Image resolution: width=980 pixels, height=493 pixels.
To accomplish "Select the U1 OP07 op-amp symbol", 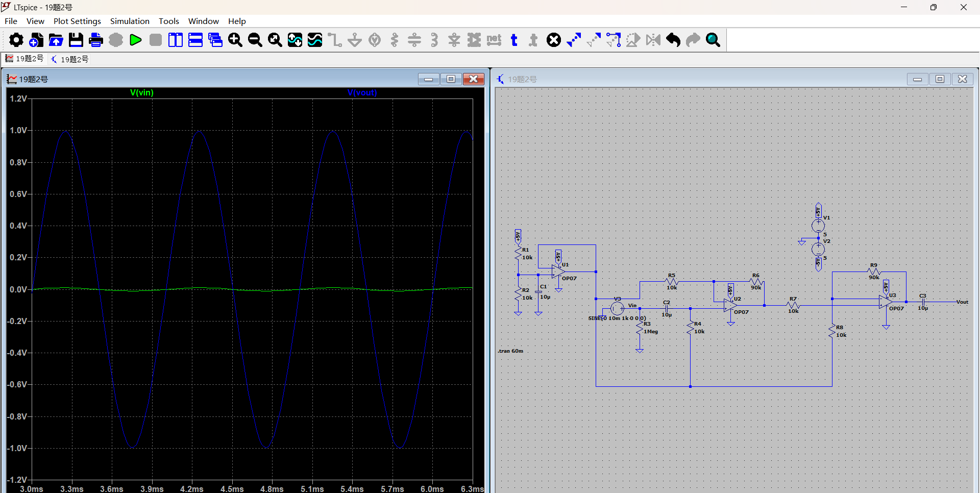I will point(558,272).
